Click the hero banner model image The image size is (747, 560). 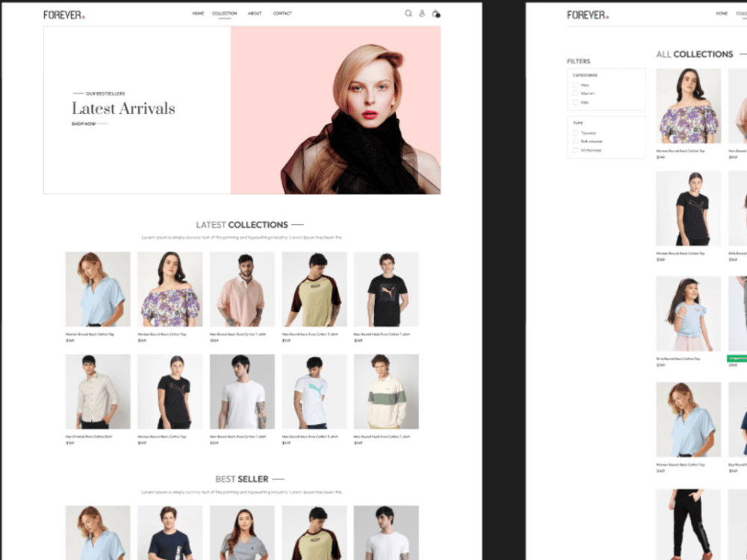pos(335,110)
